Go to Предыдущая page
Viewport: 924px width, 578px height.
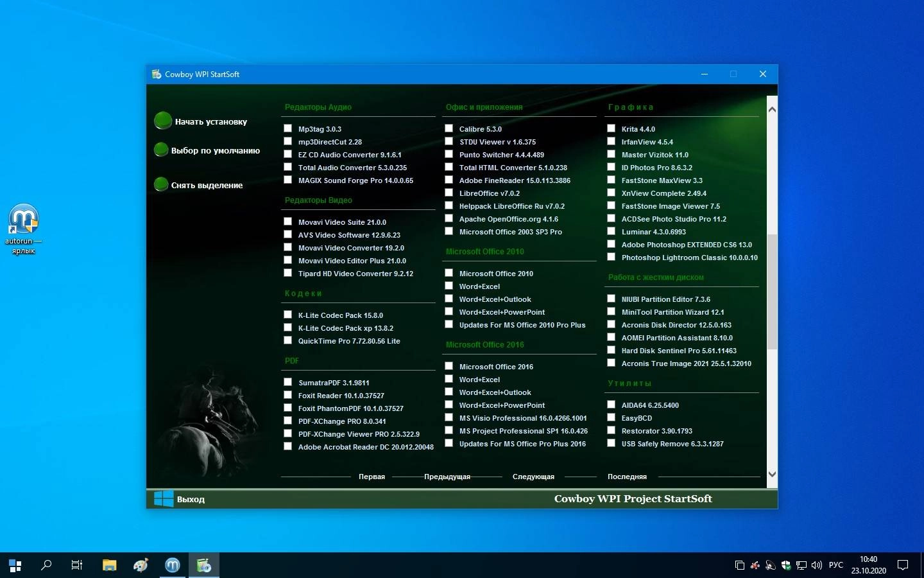(x=447, y=477)
